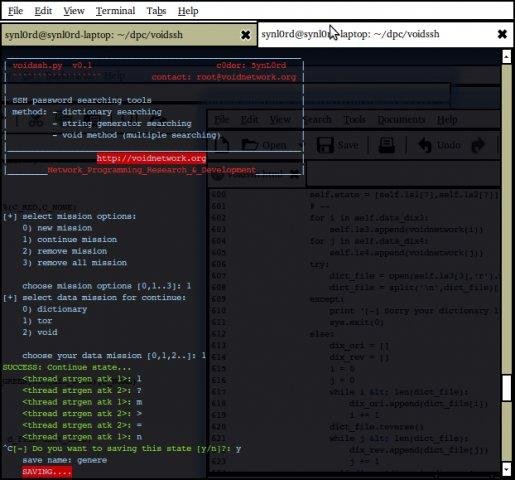Open the Terminal menu
Viewport: 515px width, 480px height.
[x=115, y=11]
